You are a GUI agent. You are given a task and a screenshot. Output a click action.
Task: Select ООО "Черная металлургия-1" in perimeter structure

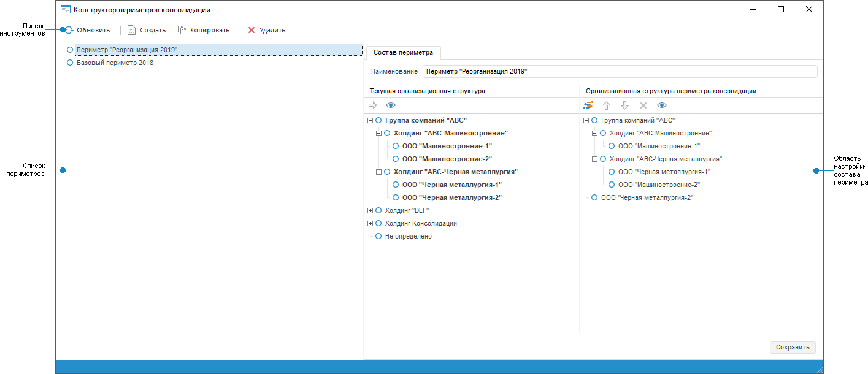pyautogui.click(x=664, y=172)
